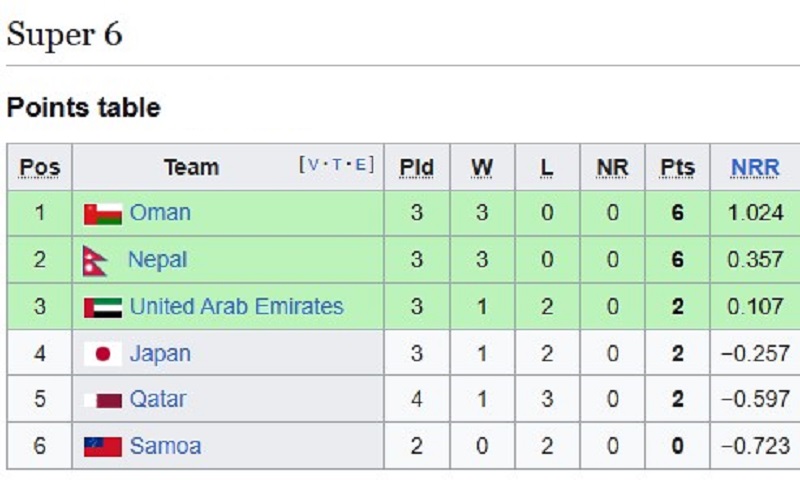This screenshot has width=800, height=486.
Task: Click the Pts column header
Action: coord(677,167)
